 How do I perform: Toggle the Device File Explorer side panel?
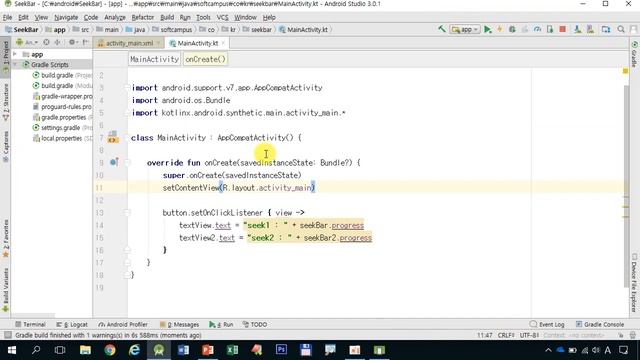[634, 282]
